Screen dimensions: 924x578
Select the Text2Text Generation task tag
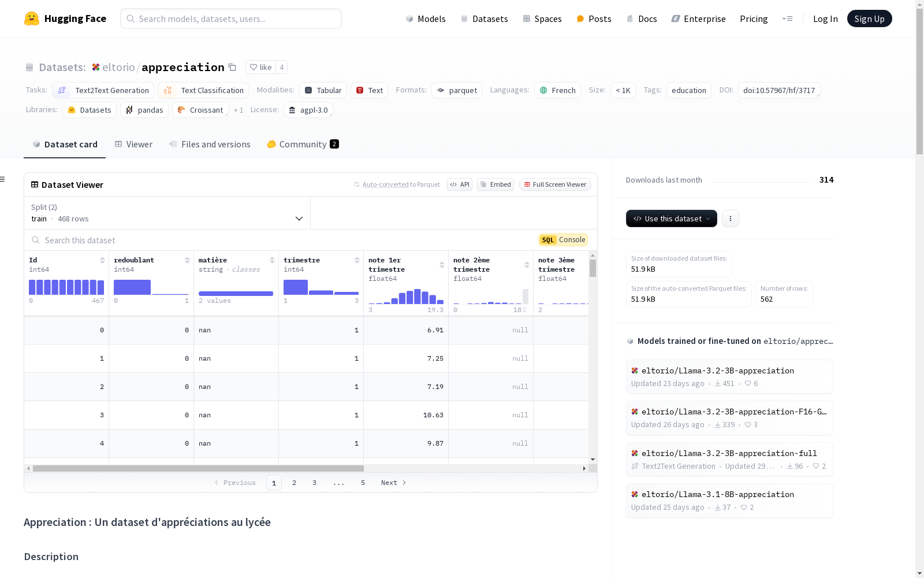(103, 90)
